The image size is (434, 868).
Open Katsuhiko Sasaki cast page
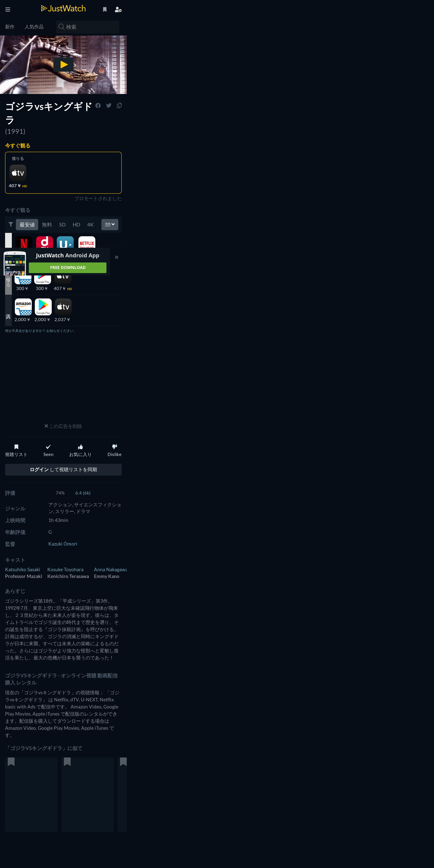click(23, 569)
